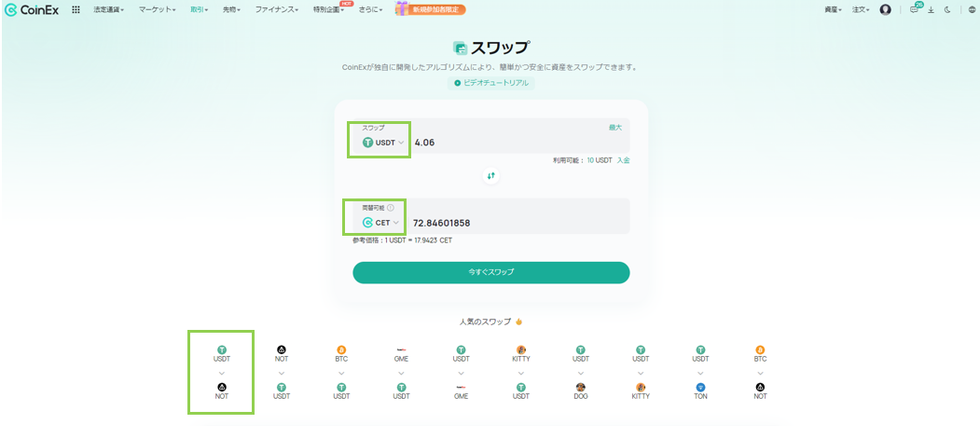980x438 pixels.
Task: Click the 今すぐスワップ button
Action: [x=491, y=272]
